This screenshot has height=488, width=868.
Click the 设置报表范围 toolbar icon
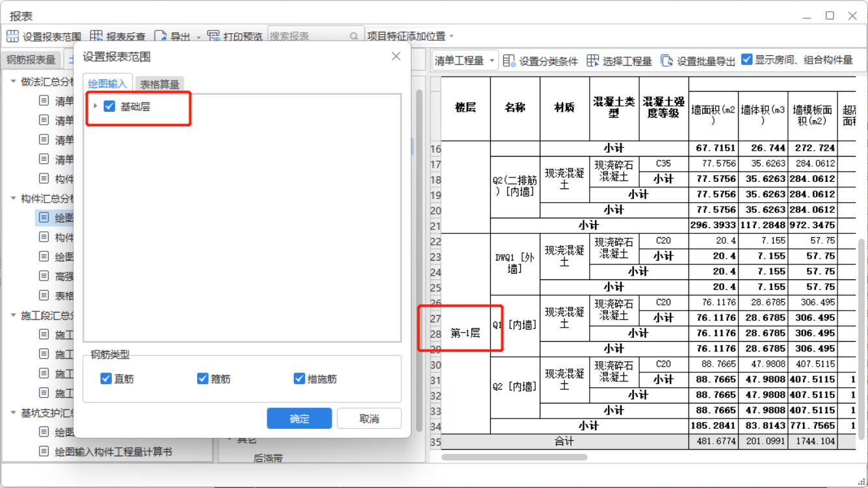click(12, 36)
